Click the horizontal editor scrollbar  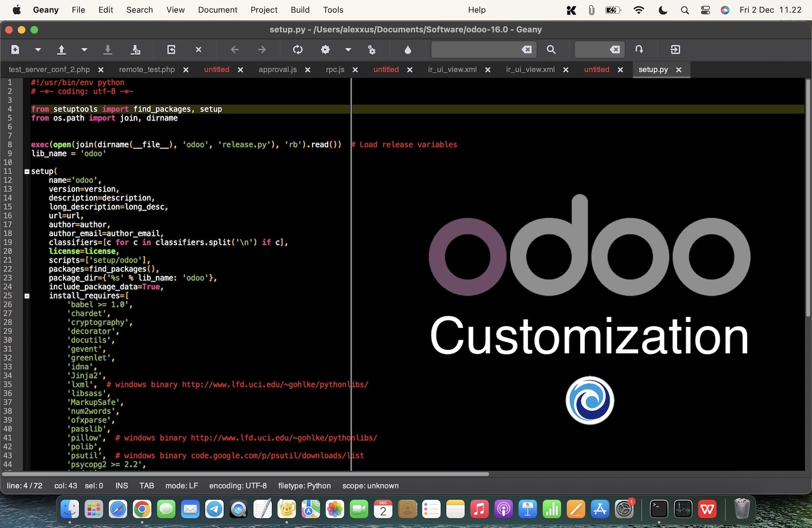click(246, 474)
